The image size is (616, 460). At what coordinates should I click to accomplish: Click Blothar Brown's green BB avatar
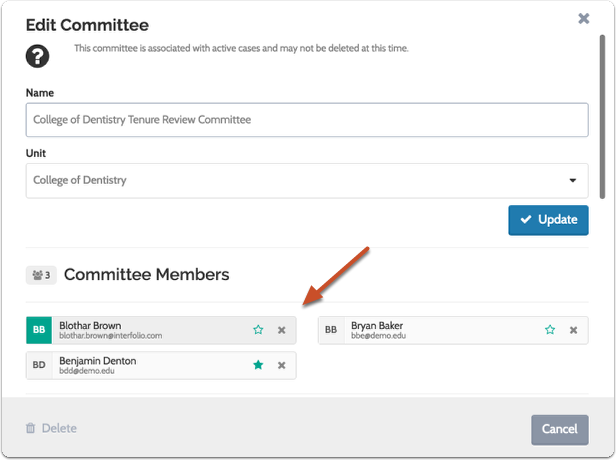pyautogui.click(x=39, y=330)
